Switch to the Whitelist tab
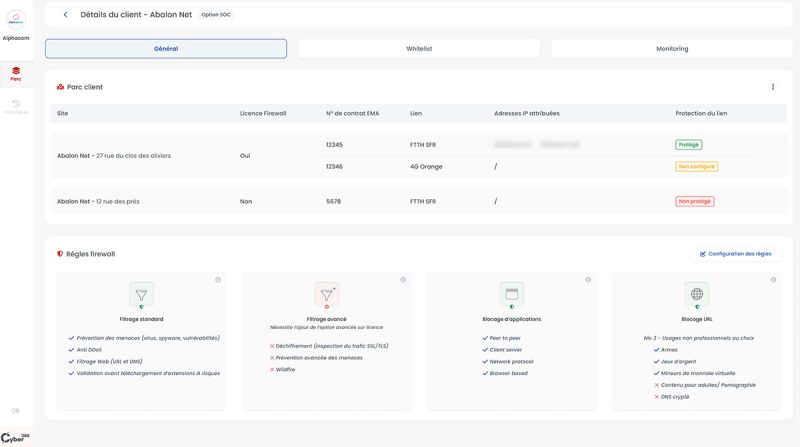This screenshot has width=800, height=447. click(419, 48)
